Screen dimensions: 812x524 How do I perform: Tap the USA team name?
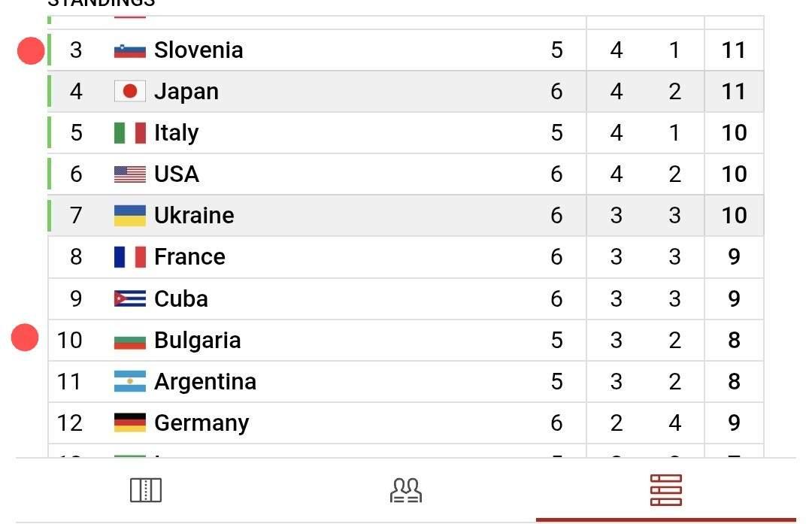177,174
